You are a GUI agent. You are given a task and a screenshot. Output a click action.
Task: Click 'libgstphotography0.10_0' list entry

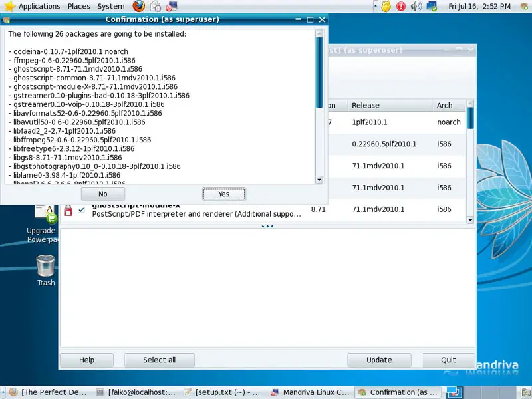click(x=94, y=166)
